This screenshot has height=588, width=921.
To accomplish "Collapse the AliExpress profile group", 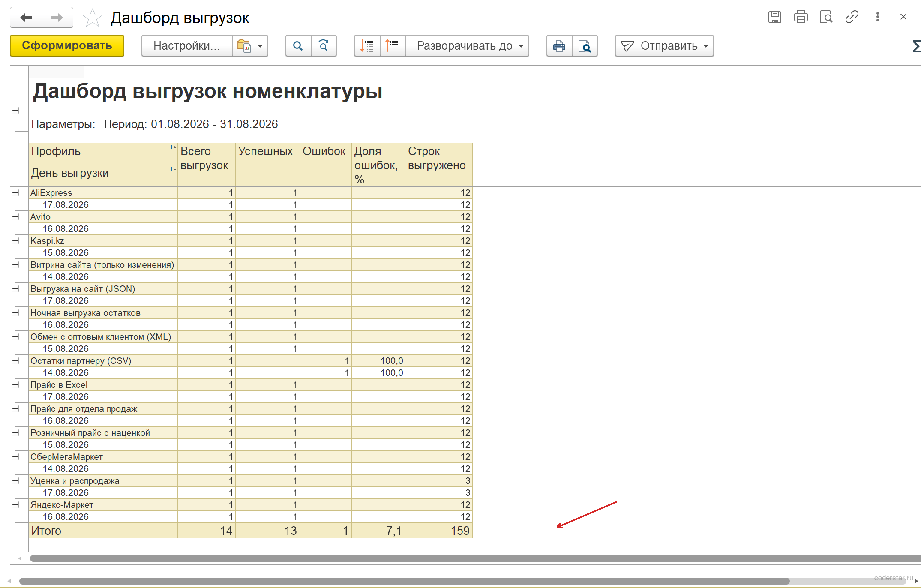I will [x=15, y=193].
